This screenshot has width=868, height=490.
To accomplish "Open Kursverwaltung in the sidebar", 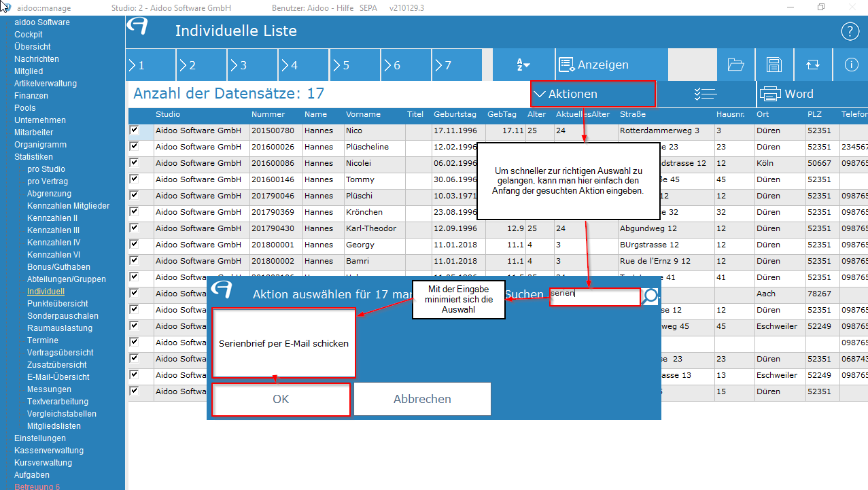I will (43, 463).
